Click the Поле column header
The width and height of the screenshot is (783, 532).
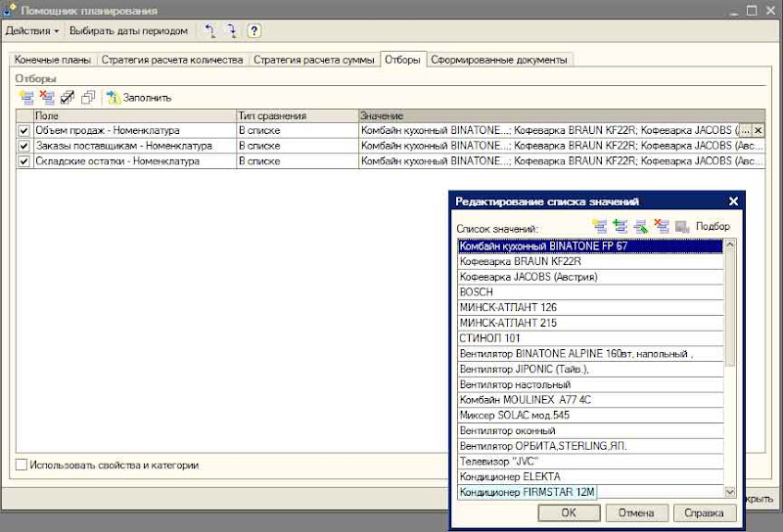pyautogui.click(x=135, y=115)
